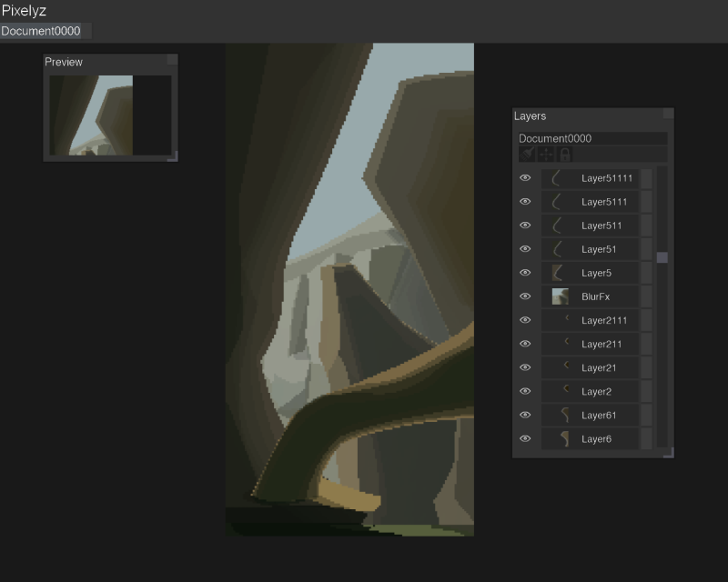Hide Layer21 using its eye icon
Viewport: 728px width, 582px height.
[525, 367]
